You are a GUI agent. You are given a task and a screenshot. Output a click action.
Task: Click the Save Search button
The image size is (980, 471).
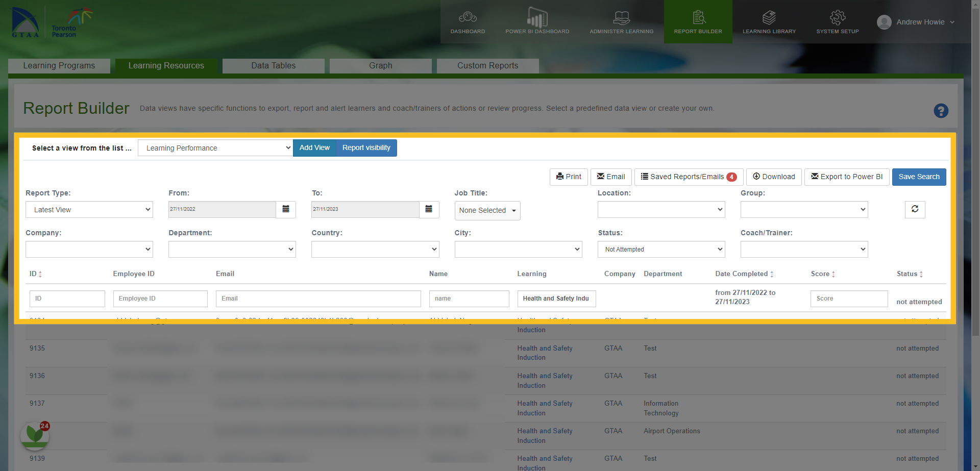(919, 177)
